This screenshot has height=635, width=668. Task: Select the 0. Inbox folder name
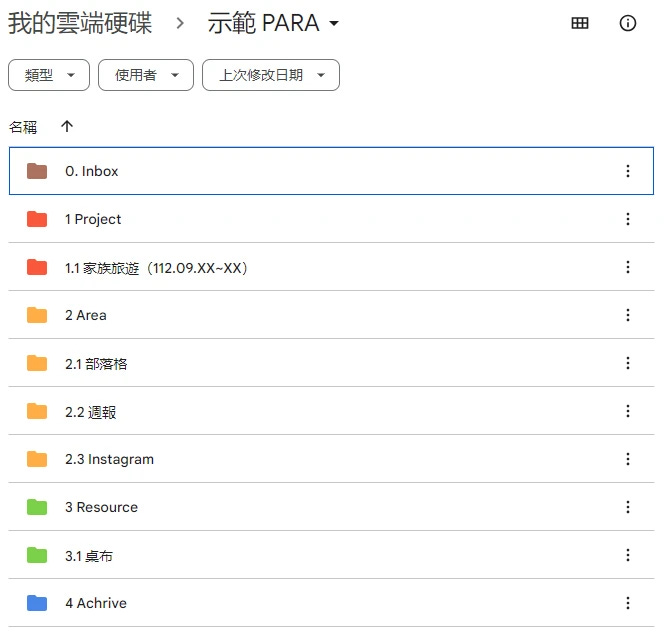(92, 171)
